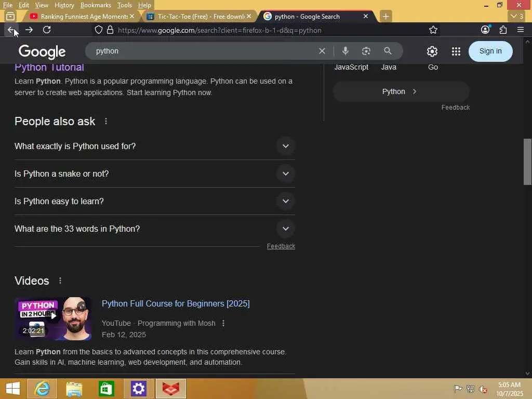The width and height of the screenshot is (532, 399).
Task: Open the gear settings app in taskbar
Action: (x=138, y=389)
